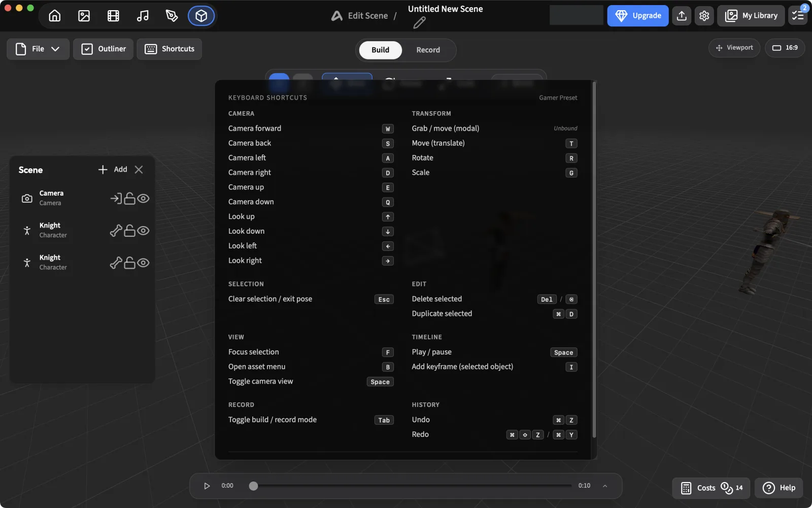Toggle visibility eye for second Knight
The width and height of the screenshot is (812, 508).
coord(143,263)
